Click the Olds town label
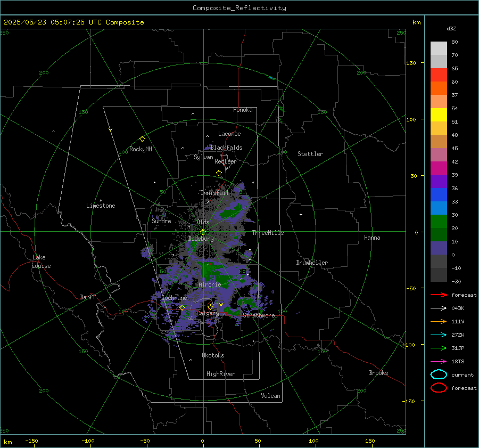This screenshot has height=448, width=479. point(203,222)
